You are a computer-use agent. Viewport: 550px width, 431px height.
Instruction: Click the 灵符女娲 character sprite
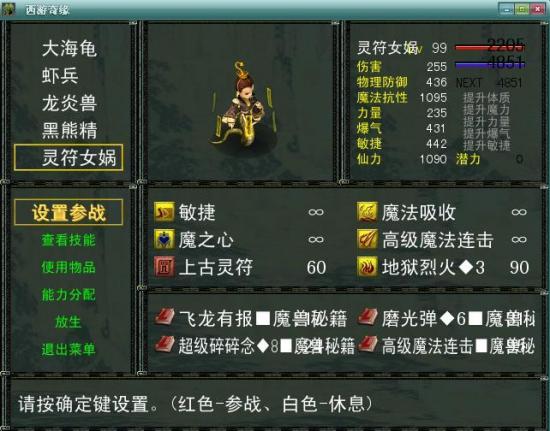(244, 105)
